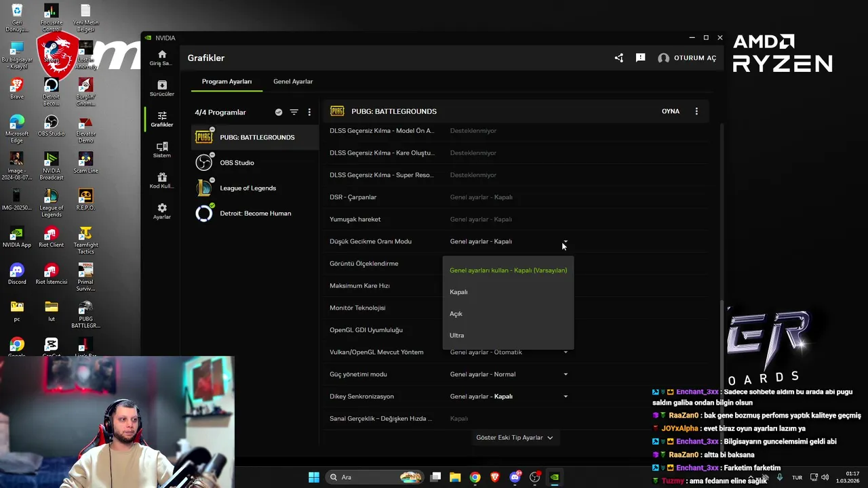Click Maksimum Kare Hızı setting label
The image size is (868, 488).
pyautogui.click(x=359, y=286)
